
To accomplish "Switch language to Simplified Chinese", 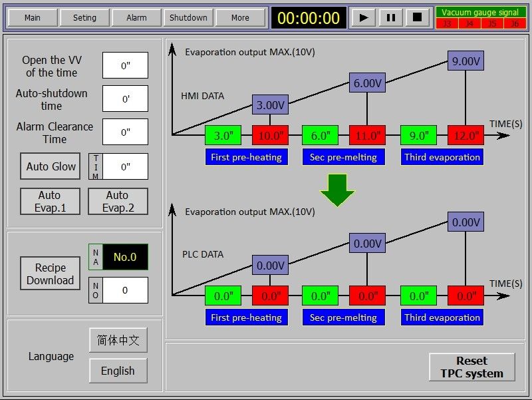I will pyautogui.click(x=118, y=340).
